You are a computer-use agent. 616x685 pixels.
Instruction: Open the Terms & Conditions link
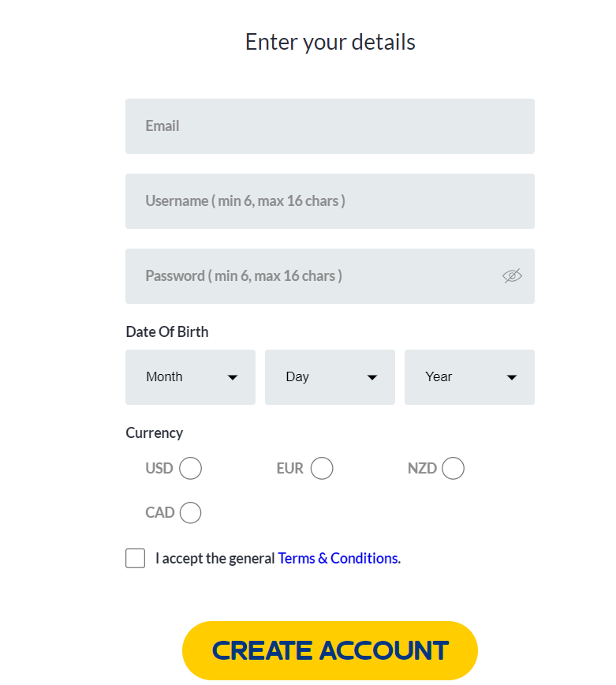[337, 558]
